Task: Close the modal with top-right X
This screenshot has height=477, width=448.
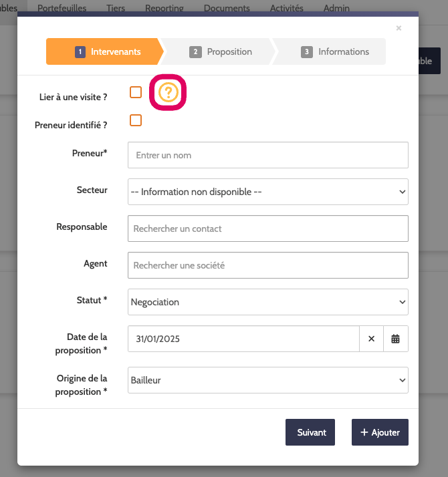Action: point(399,28)
